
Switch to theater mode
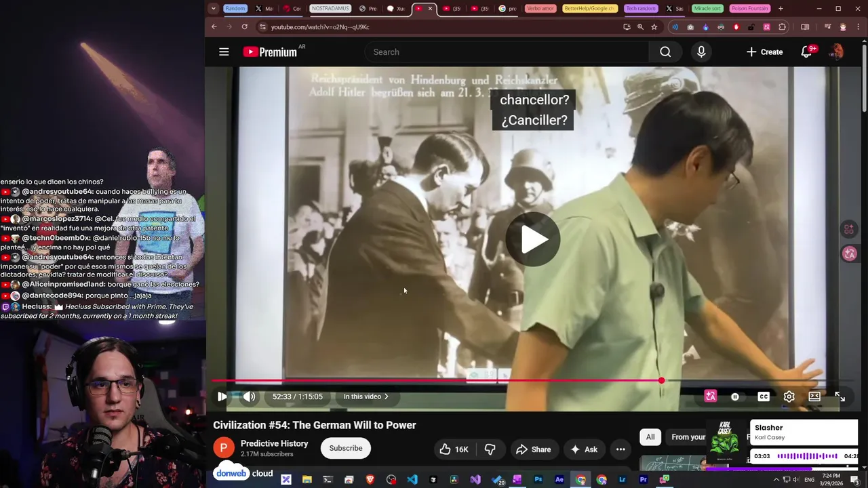[814, 396]
